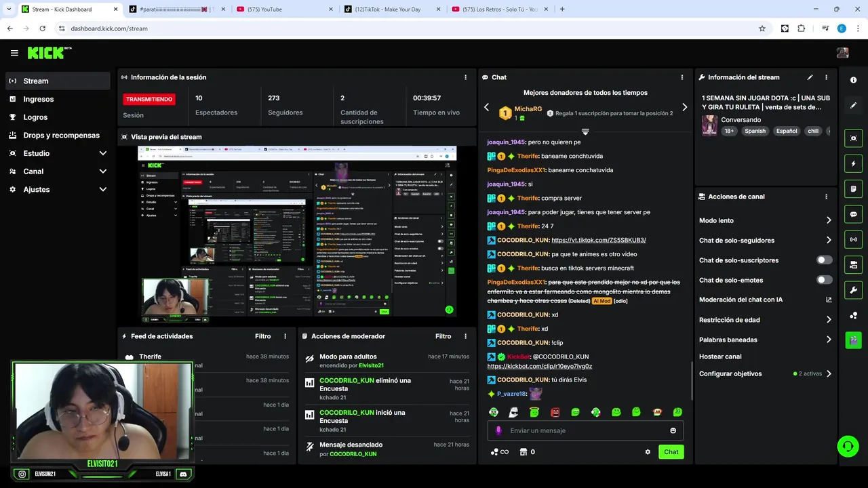
Task: Click purple microphone icon in message box
Action: 498,430
